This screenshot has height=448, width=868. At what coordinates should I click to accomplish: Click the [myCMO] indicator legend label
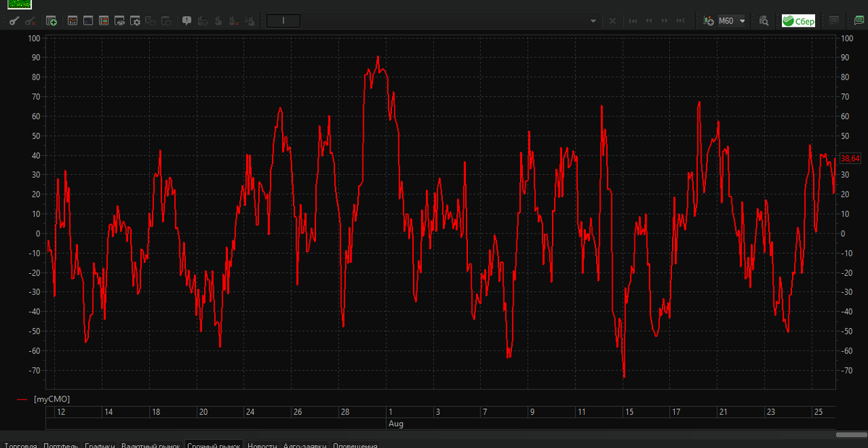coord(51,399)
